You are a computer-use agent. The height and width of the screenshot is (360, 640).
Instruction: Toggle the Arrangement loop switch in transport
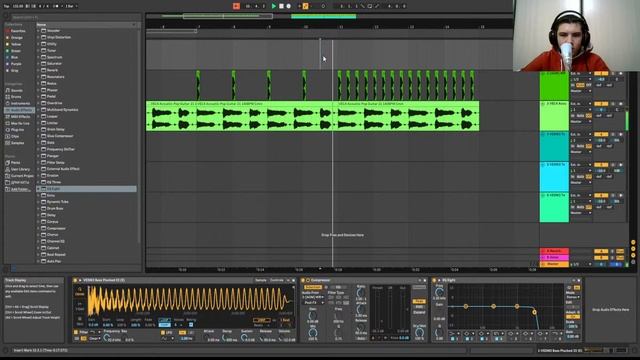pos(370,6)
